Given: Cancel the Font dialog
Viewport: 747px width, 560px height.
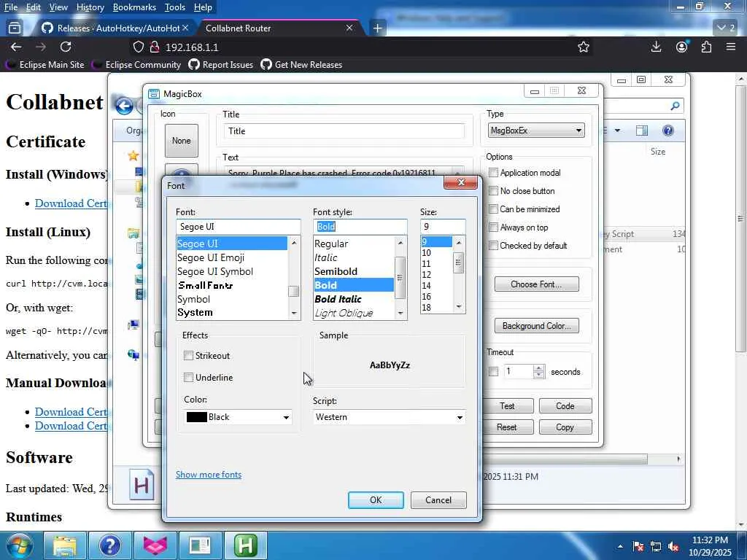Looking at the screenshot, I should (438, 500).
